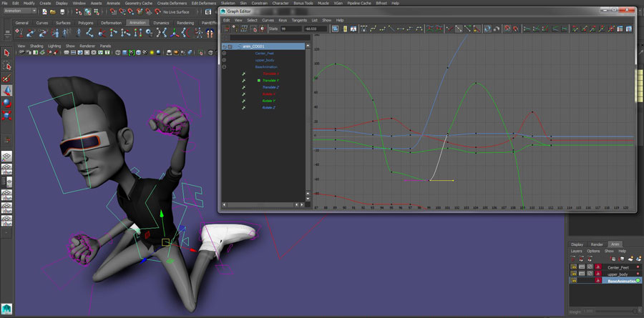
Task: Switch to the Deformation shelf tab
Action: [x=111, y=23]
